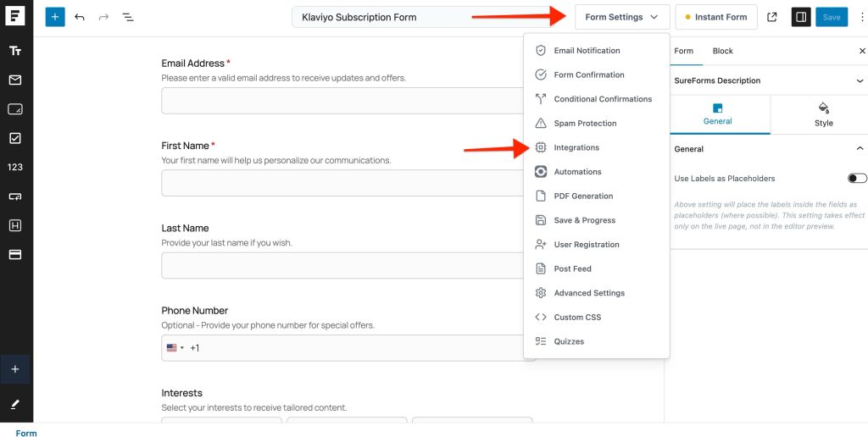Click the Instant Form button

coord(715,17)
